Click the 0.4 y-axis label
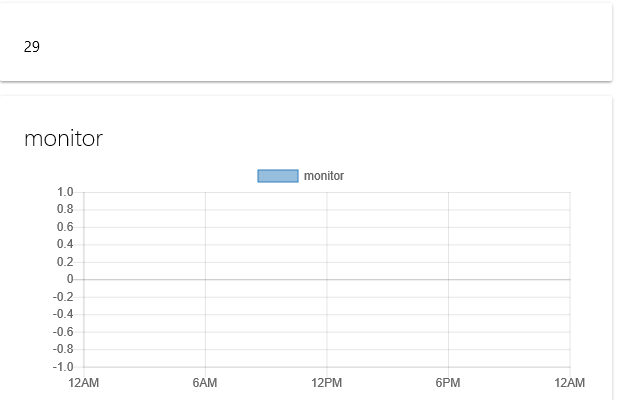The height and width of the screenshot is (400, 618). pyautogui.click(x=65, y=245)
